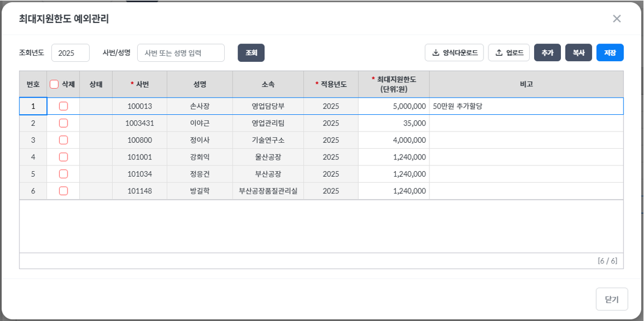Click department cell 부산공장품질관리실

(268, 191)
